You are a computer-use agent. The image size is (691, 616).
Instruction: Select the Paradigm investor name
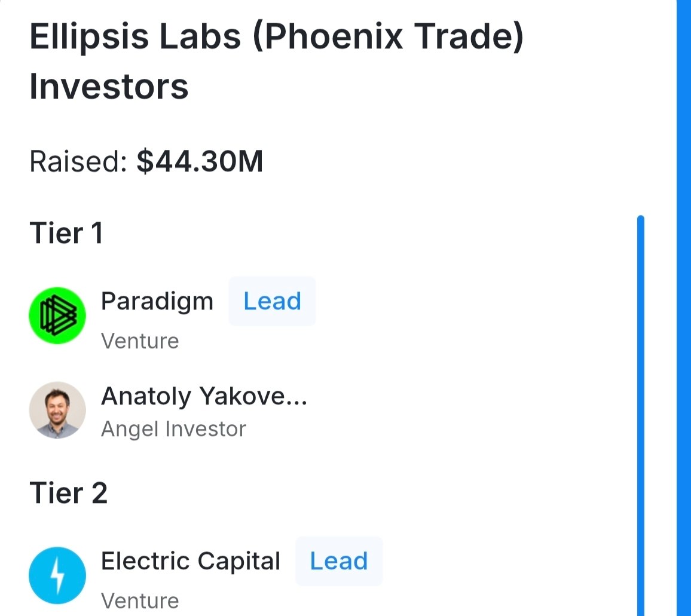157,301
